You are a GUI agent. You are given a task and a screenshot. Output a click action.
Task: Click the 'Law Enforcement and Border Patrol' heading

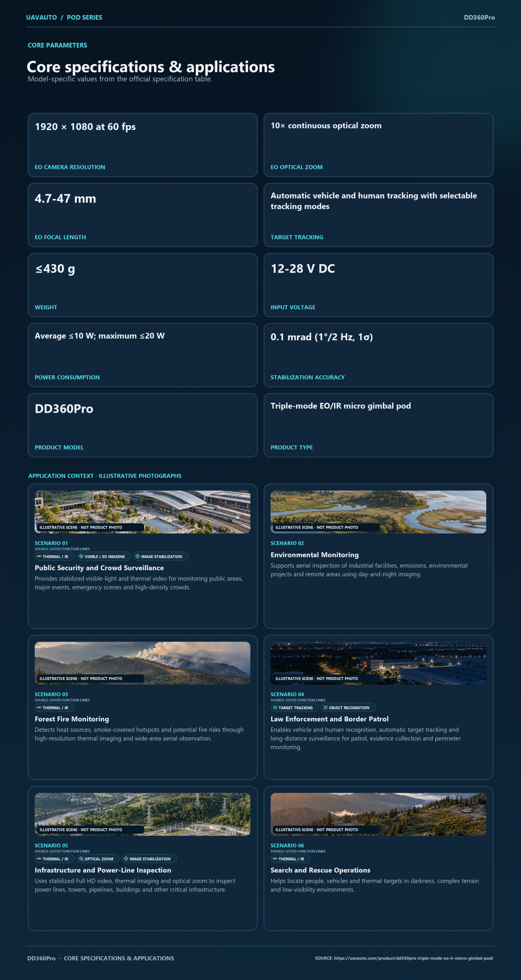(329, 719)
